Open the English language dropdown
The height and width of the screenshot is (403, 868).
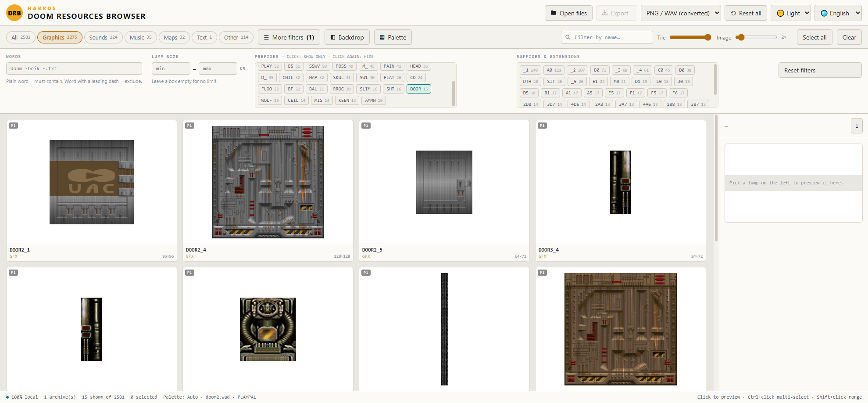pyautogui.click(x=838, y=13)
